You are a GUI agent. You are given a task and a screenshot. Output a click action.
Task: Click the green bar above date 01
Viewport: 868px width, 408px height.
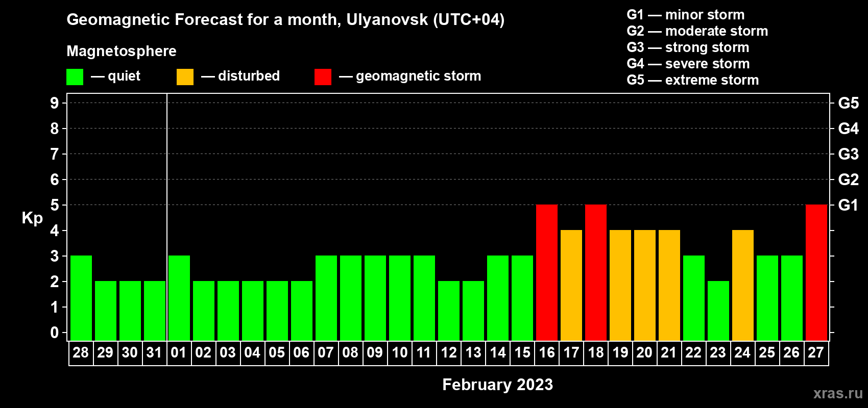179,298
